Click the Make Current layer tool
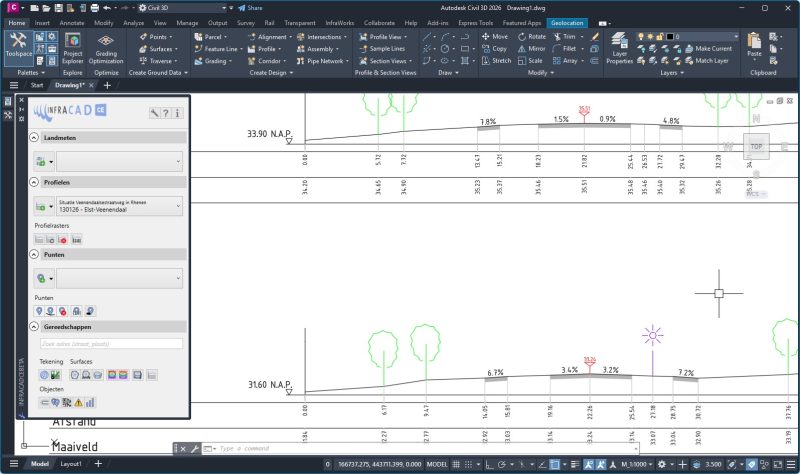This screenshot has height=474, width=800. 709,48
